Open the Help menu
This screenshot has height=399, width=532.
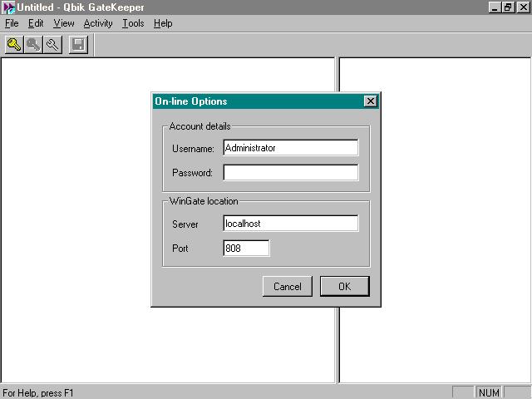click(x=163, y=23)
